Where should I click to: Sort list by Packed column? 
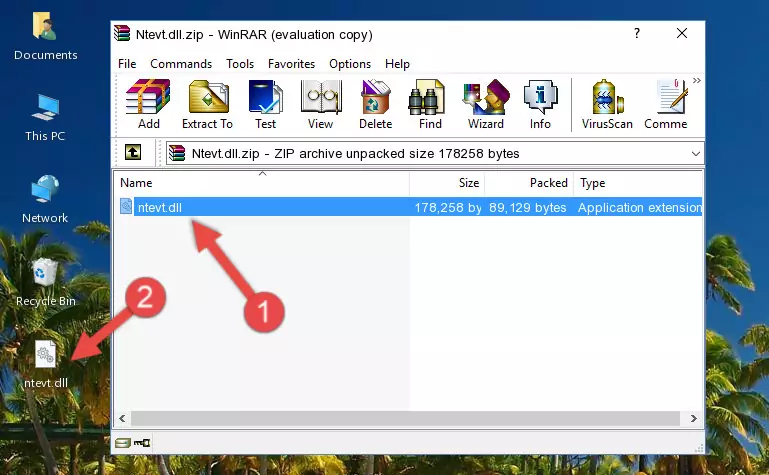pyautogui.click(x=529, y=183)
